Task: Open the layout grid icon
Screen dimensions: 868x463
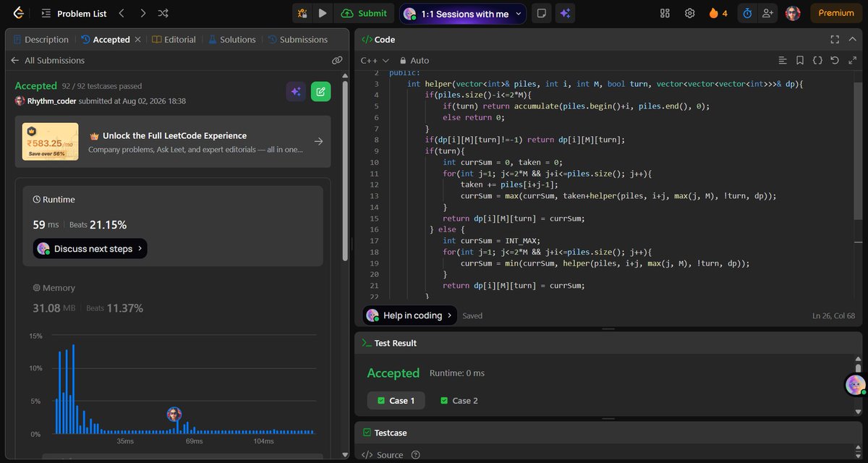Action: [665, 13]
